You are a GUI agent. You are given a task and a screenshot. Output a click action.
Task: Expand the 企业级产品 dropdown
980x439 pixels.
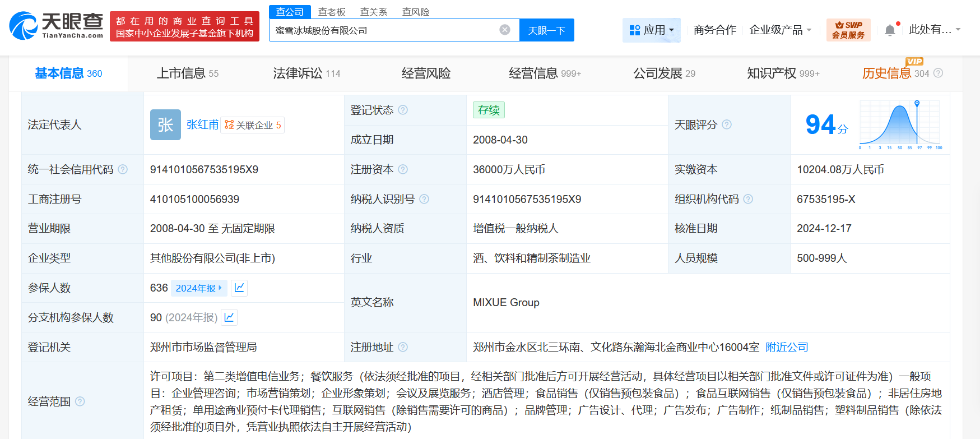780,30
